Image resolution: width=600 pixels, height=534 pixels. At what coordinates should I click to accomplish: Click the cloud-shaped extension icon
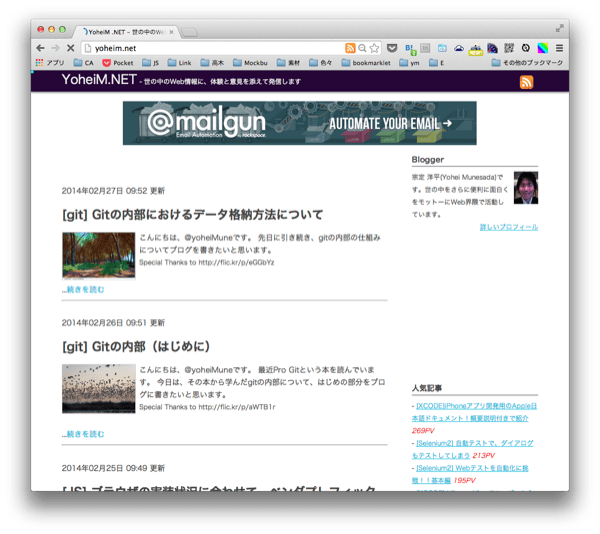pos(459,48)
